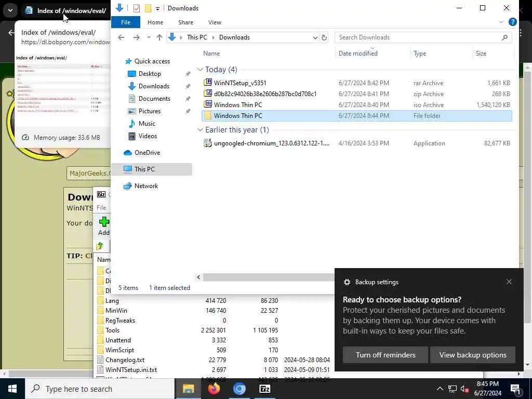Refresh the Downloads folder
This screenshot has width=532, height=399.
tap(324, 37)
